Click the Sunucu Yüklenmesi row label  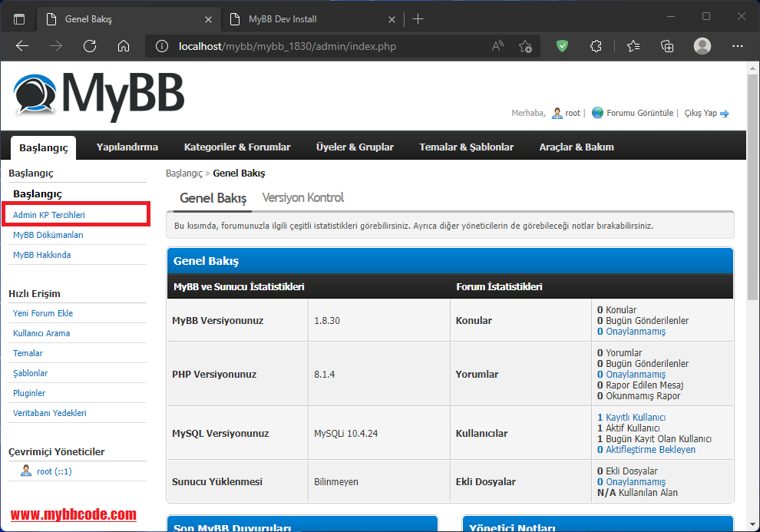[217, 481]
